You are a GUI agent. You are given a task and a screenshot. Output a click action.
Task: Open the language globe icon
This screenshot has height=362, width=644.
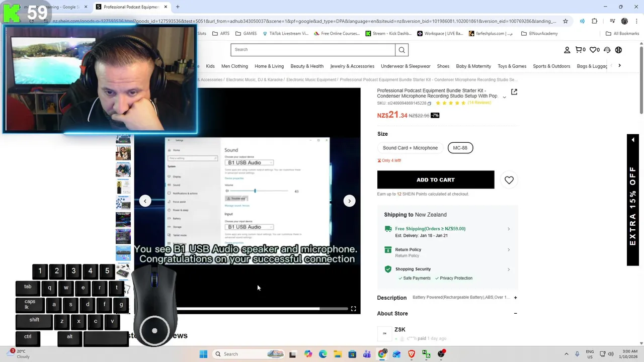coord(618,50)
